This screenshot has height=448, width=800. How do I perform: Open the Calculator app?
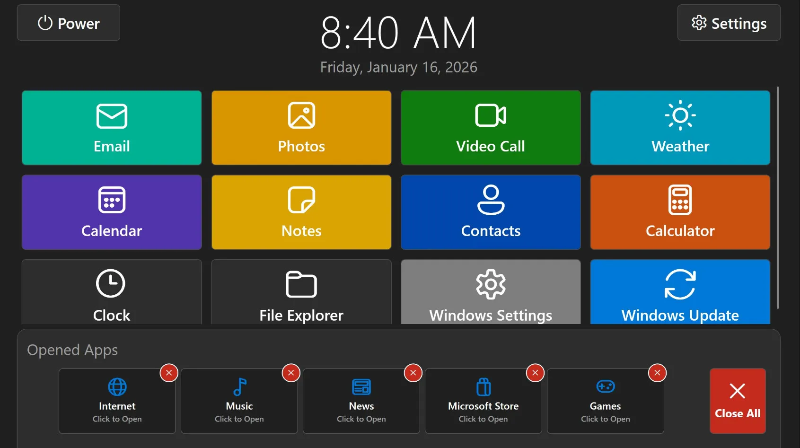pos(680,212)
